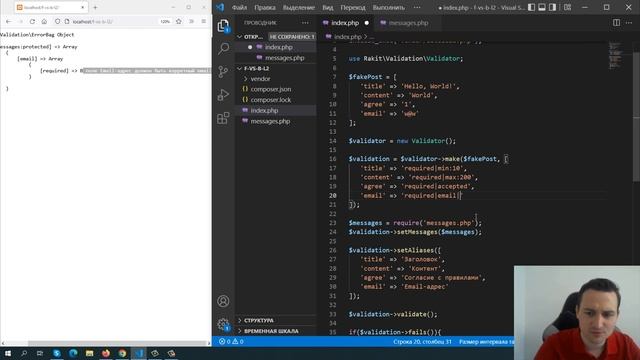Click the indentation size status entry

click(x=486, y=342)
